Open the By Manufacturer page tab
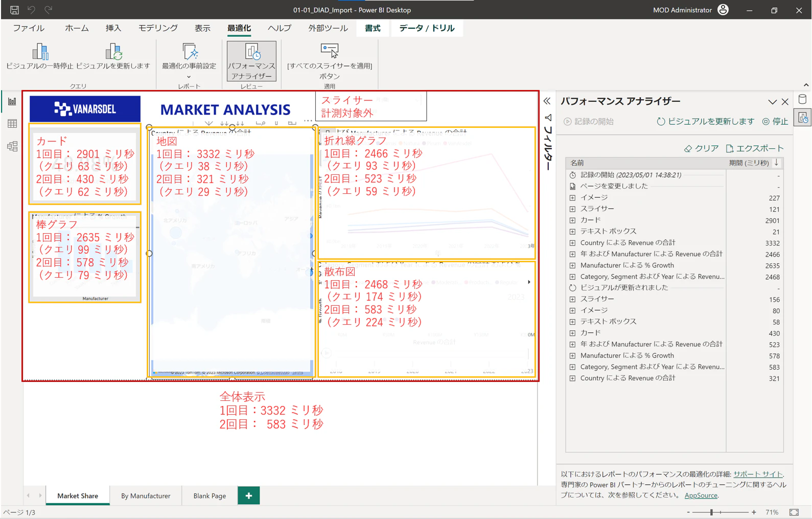812x519 pixels. pos(146,496)
